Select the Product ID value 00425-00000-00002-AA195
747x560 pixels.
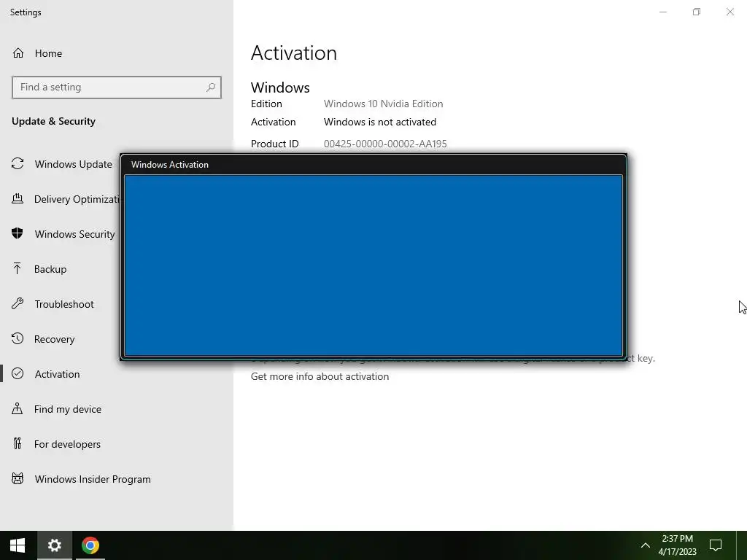pos(385,144)
